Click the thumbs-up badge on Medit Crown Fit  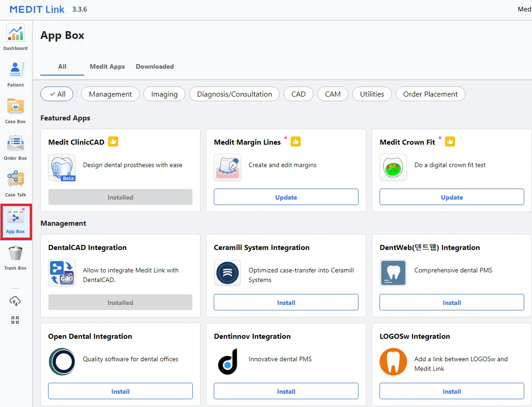(450, 141)
